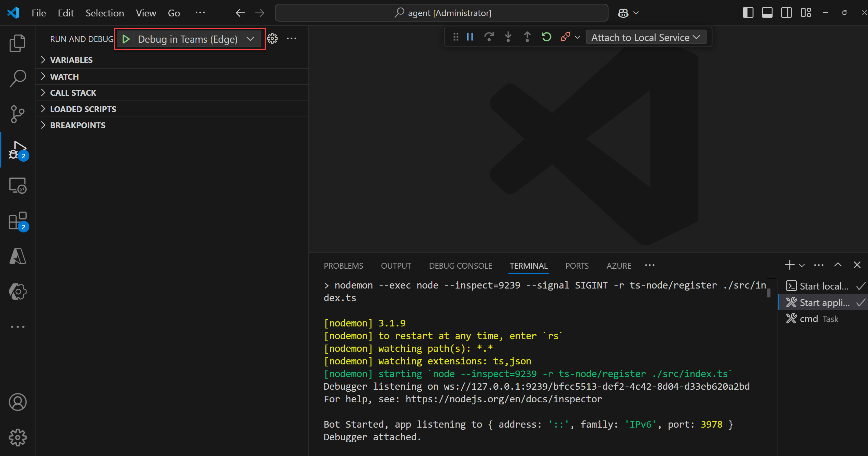Open Copilot dropdown chevron
The image size is (868, 456).
[x=636, y=13]
